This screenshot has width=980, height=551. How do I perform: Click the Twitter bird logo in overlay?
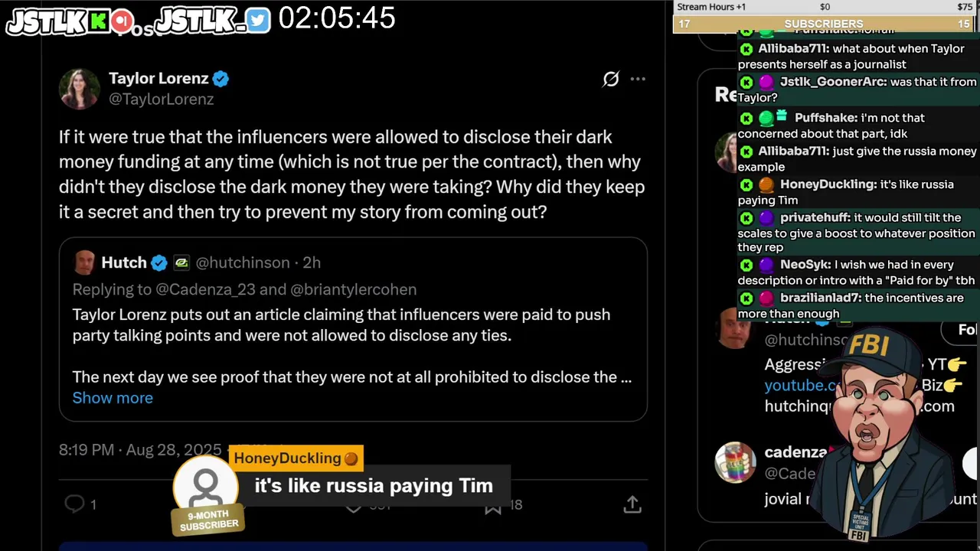[259, 20]
